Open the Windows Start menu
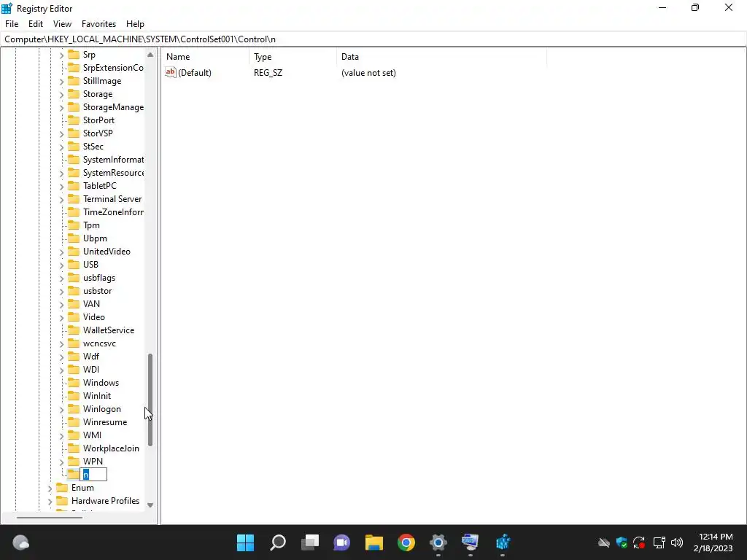Viewport: 747px width, 560px height. pos(245,542)
